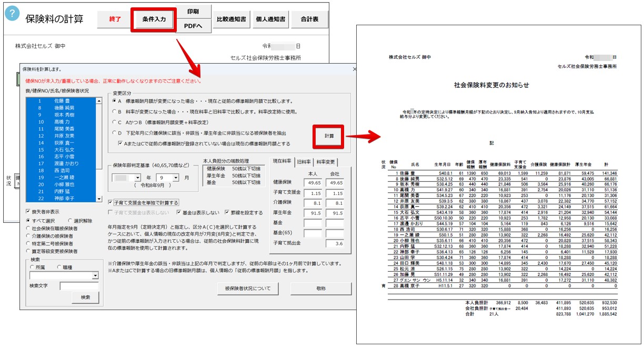The height and width of the screenshot is (349, 644).
Task: Click 子育て拠出金 field showing 3.6
Action: click(336, 243)
